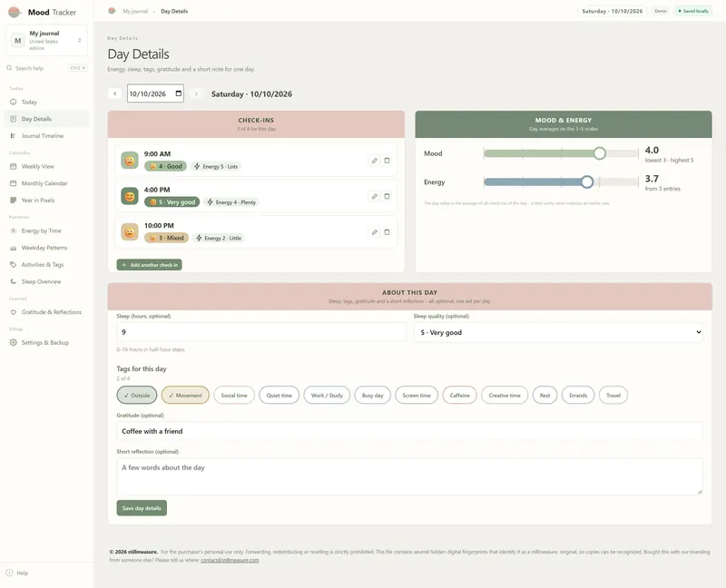Click the Help icon in sidebar

point(9,573)
